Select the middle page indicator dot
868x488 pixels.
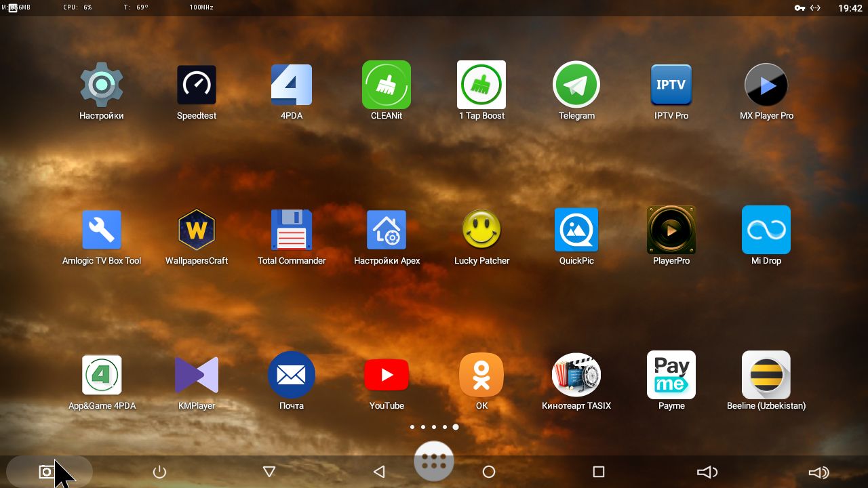(434, 427)
